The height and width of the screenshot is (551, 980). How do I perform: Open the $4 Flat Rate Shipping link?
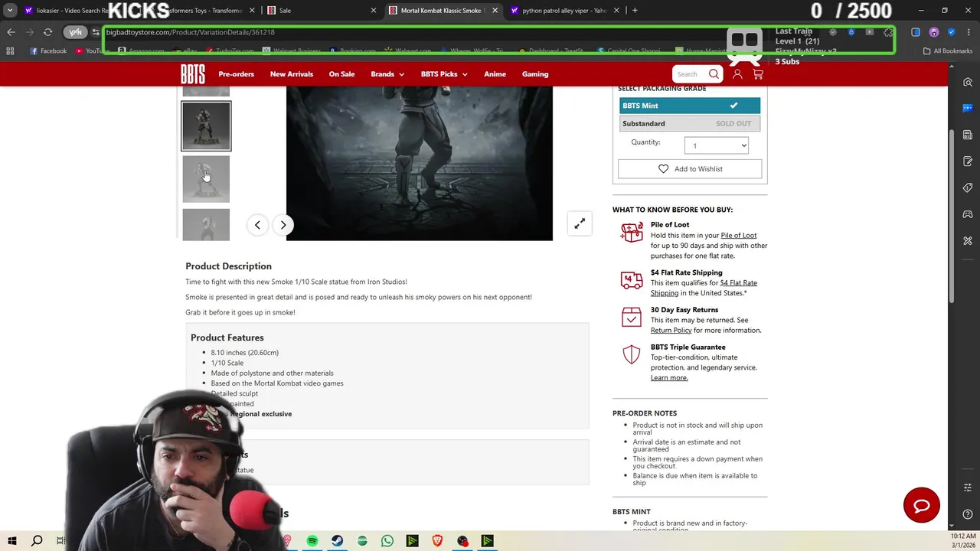[x=704, y=288]
